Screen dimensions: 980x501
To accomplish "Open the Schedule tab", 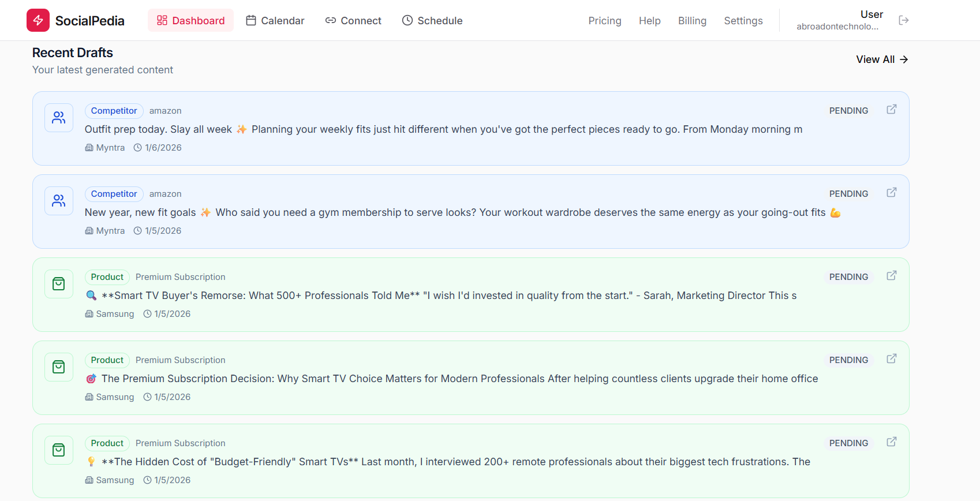I will coord(432,20).
